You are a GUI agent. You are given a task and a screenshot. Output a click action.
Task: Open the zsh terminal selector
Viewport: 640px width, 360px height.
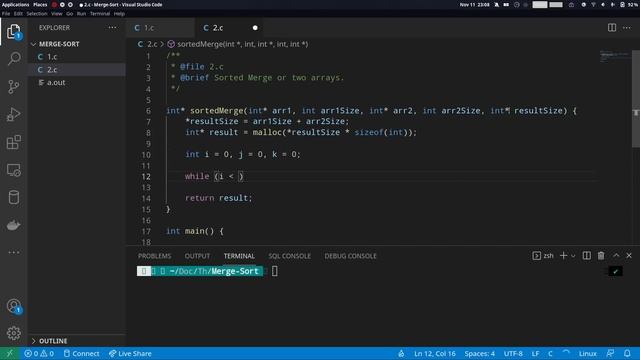[x=543, y=256]
